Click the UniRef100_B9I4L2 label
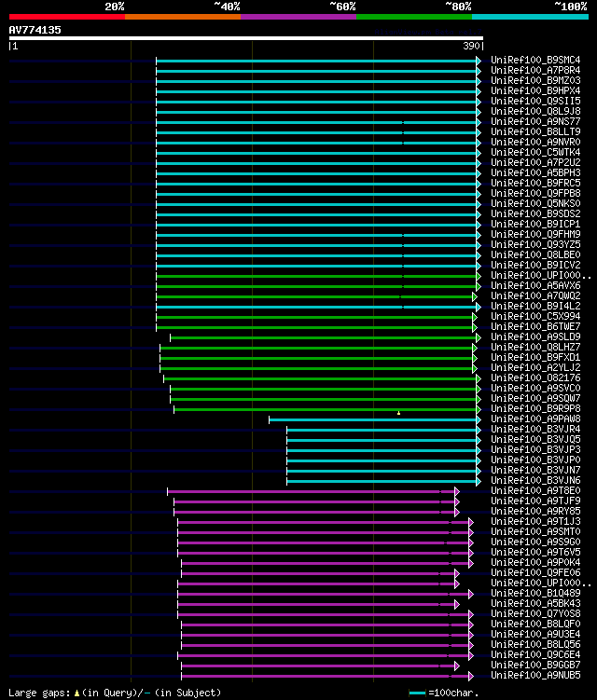The width and height of the screenshot is (597, 700). pyautogui.click(x=535, y=307)
